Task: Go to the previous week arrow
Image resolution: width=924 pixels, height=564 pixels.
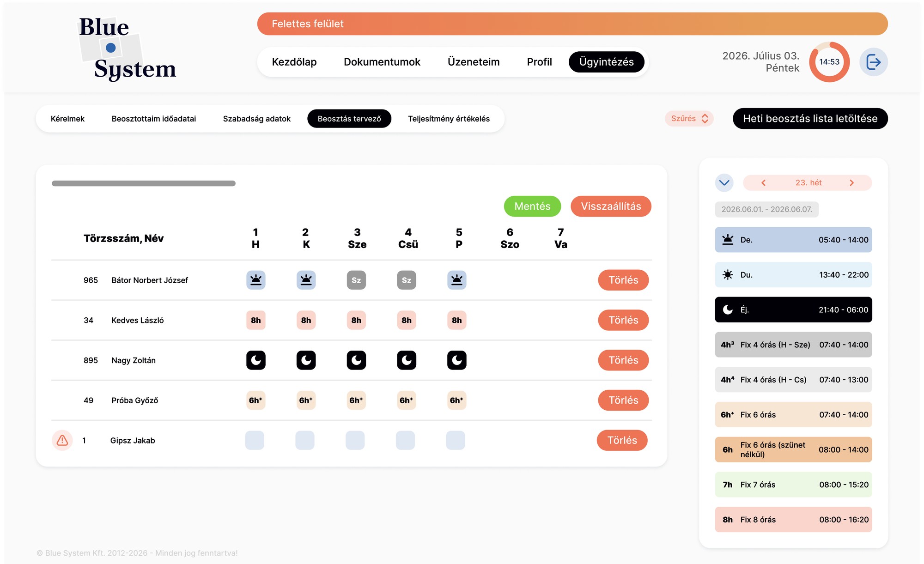Action: click(763, 183)
